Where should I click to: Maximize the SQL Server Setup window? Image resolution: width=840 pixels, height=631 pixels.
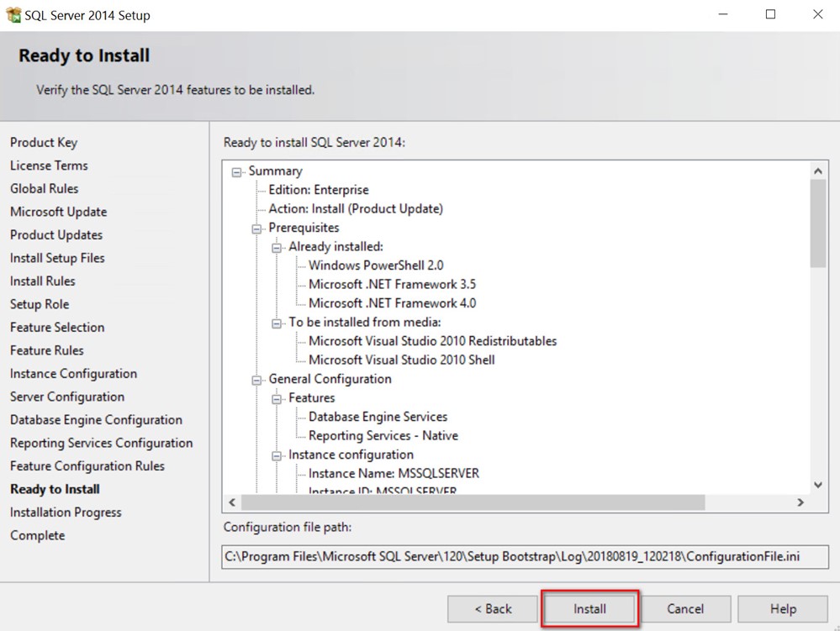click(x=770, y=14)
